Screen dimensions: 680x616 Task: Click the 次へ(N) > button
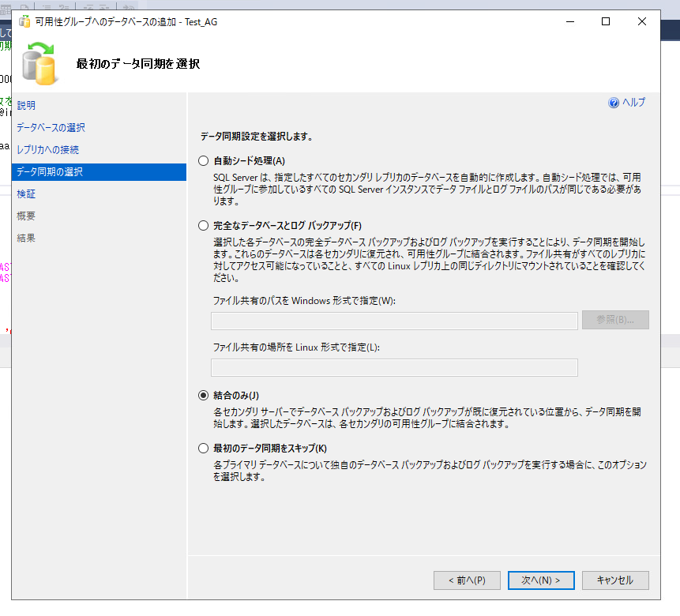point(541,580)
